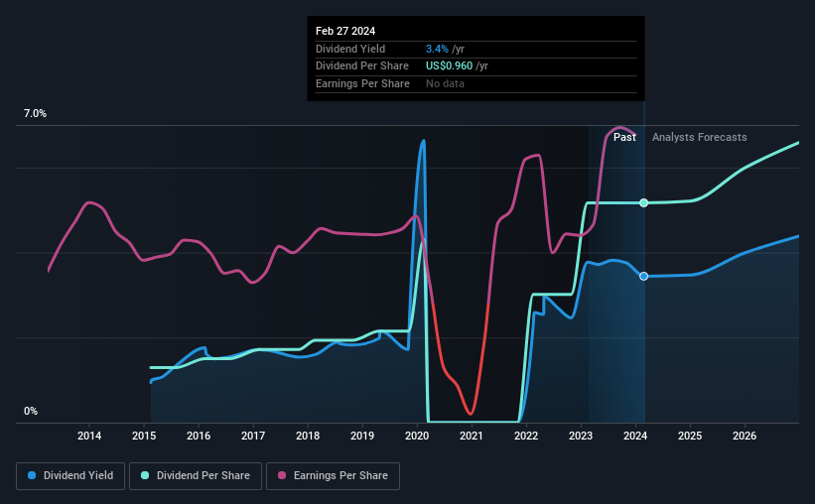815x504 pixels.
Task: Click the 'No data' earnings value
Action: (x=445, y=83)
